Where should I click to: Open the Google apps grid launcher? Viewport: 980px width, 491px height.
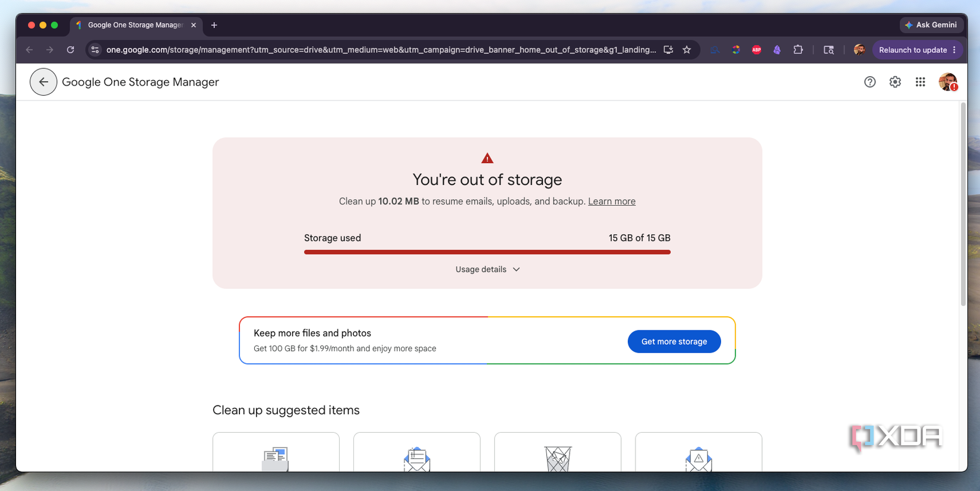tap(920, 82)
